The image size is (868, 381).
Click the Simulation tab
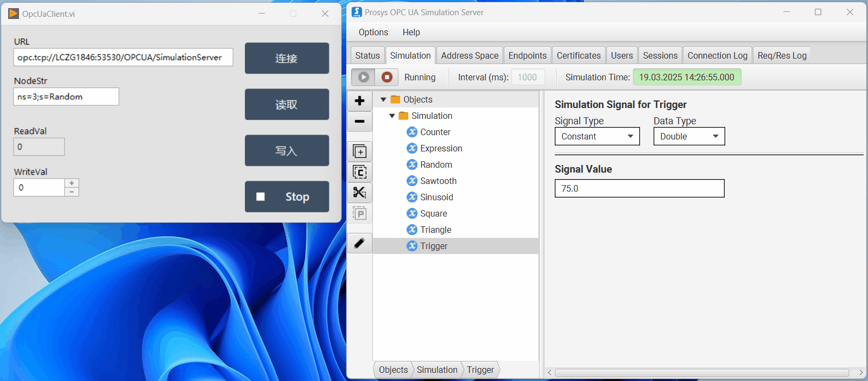[410, 55]
